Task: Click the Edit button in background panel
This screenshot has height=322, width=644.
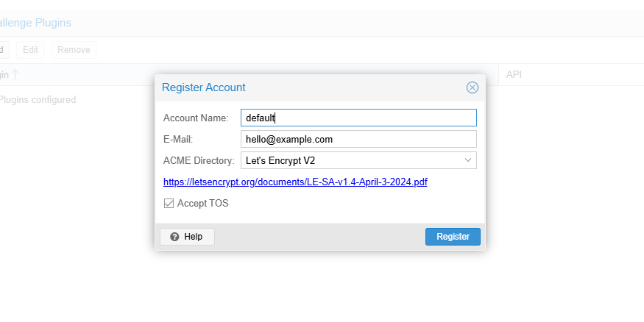Action: tap(30, 50)
